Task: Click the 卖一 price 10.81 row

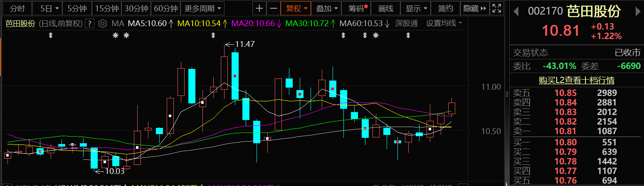Action: tap(576, 131)
